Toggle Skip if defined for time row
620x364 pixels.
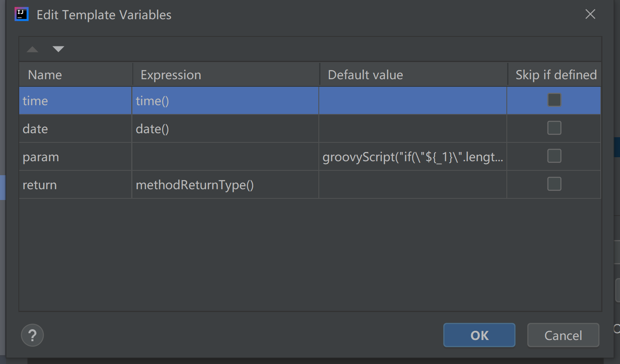coord(554,100)
